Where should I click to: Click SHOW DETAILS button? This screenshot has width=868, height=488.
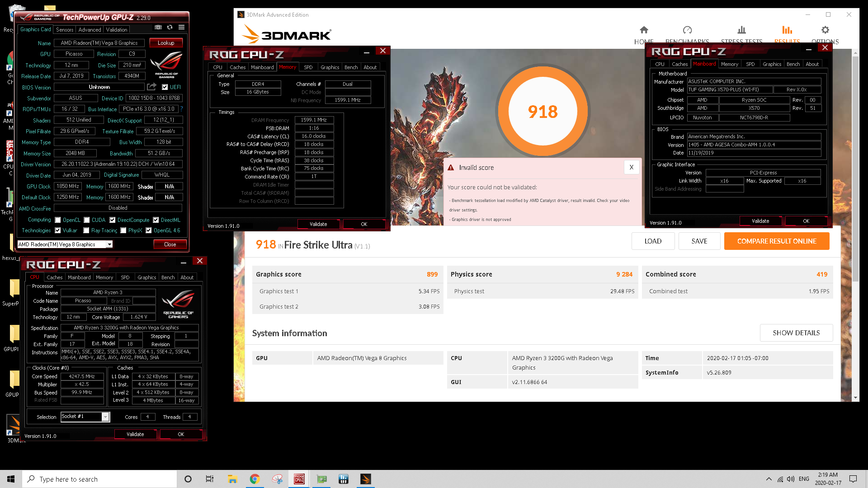(796, 333)
